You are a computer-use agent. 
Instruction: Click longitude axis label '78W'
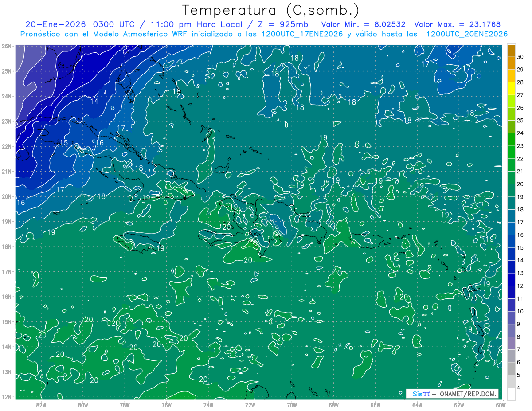[x=125, y=405]
